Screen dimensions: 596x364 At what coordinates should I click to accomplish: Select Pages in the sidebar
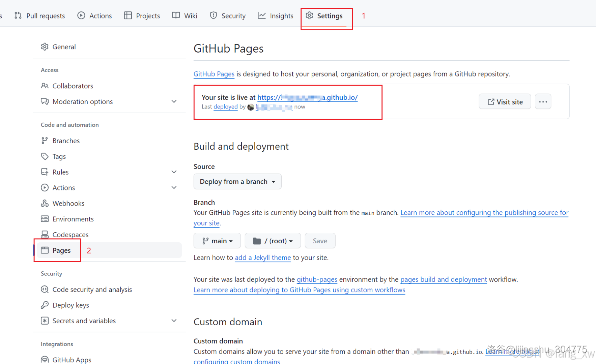[109, 250]
